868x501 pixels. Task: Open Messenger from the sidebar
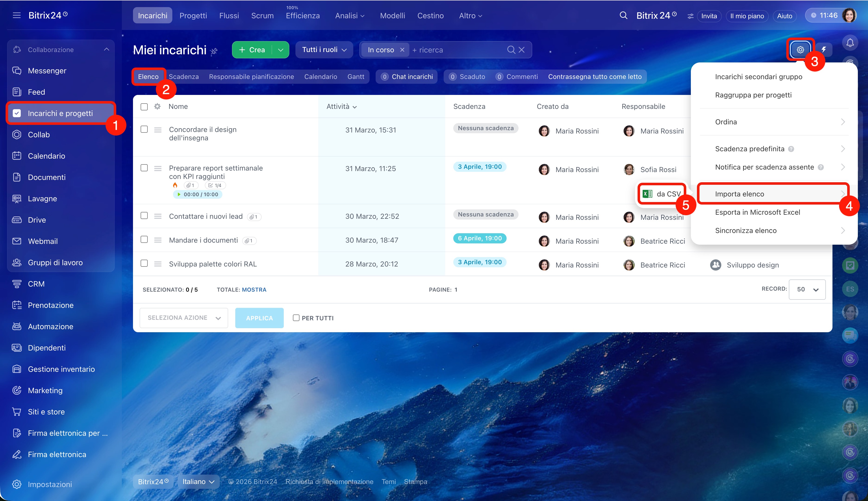point(47,71)
